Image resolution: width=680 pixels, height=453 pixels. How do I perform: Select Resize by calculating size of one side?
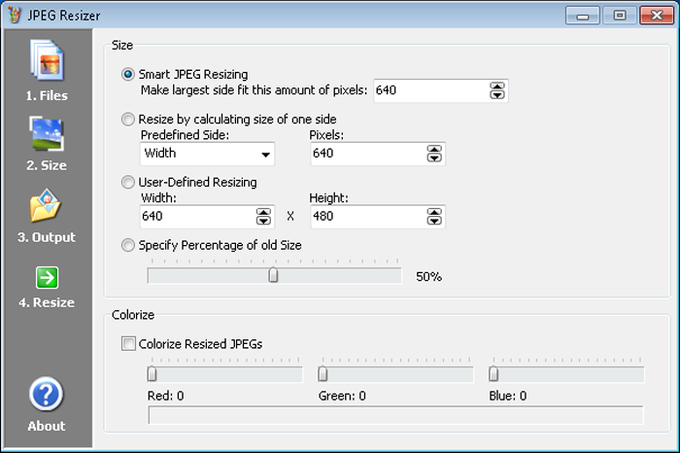[128, 119]
